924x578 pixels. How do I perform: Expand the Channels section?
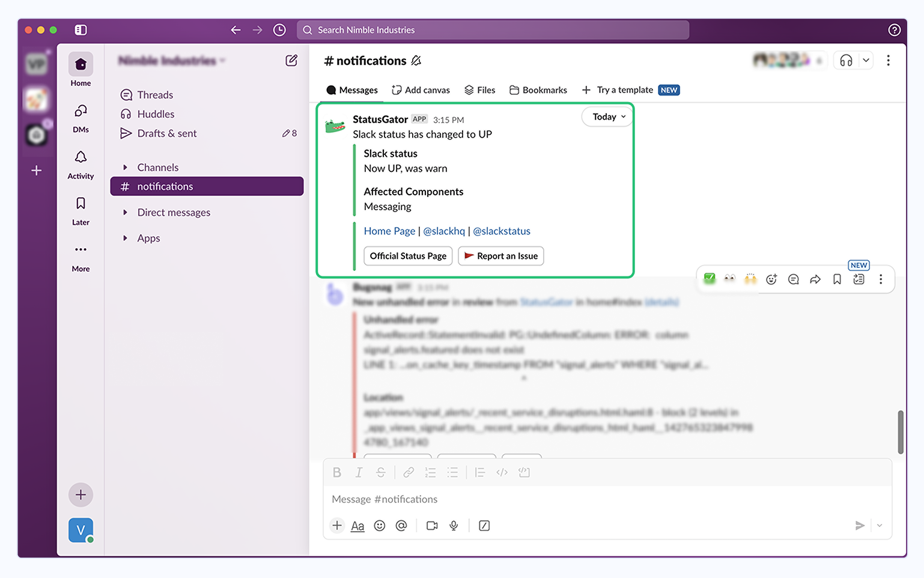[125, 168]
